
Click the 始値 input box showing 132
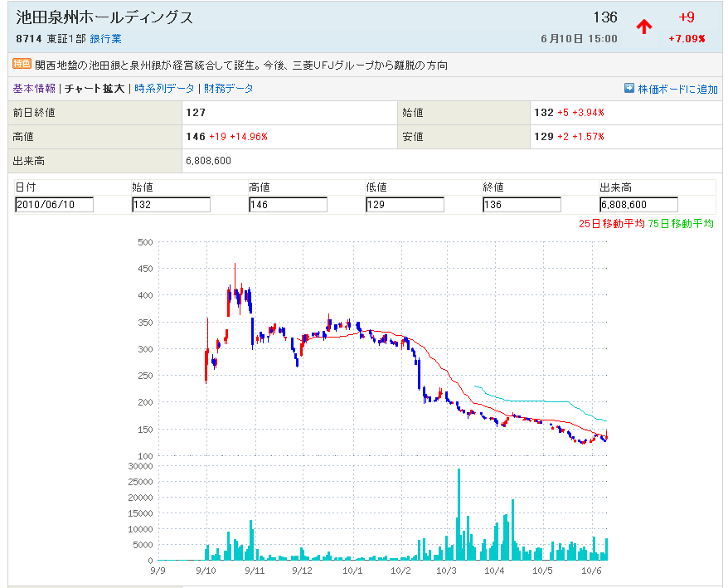(x=171, y=205)
